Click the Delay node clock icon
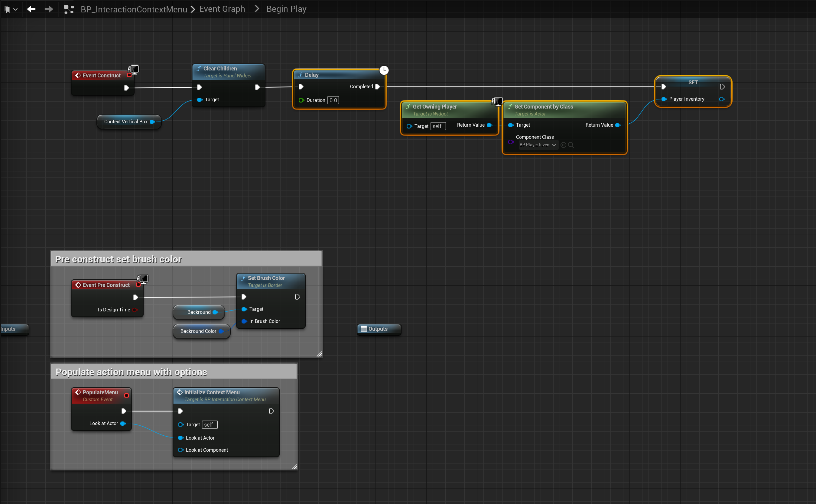This screenshot has width=816, height=504. [x=384, y=70]
